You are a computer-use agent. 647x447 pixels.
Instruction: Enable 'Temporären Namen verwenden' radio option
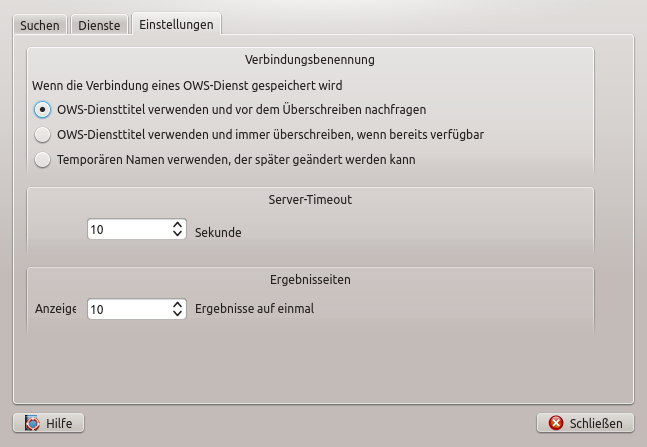pos(42,159)
